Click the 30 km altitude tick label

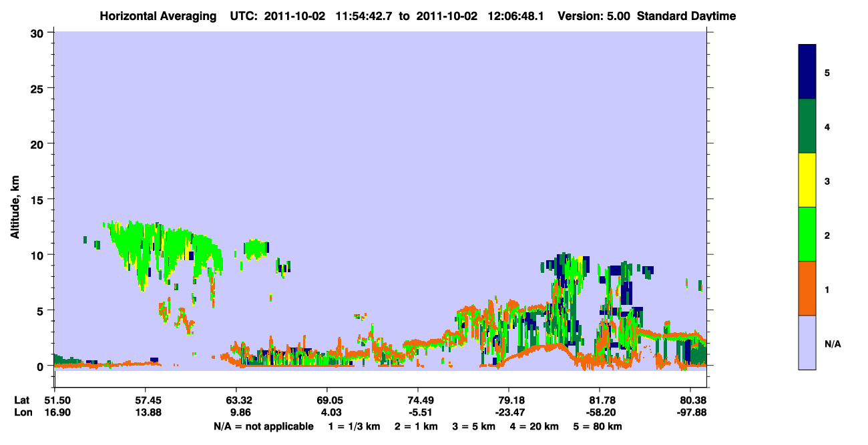coord(39,33)
